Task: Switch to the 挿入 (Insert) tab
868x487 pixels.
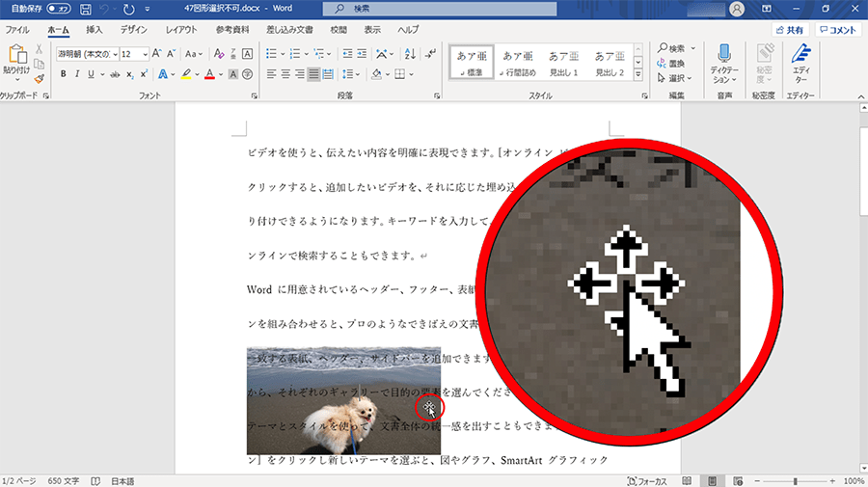Action: pos(94,30)
